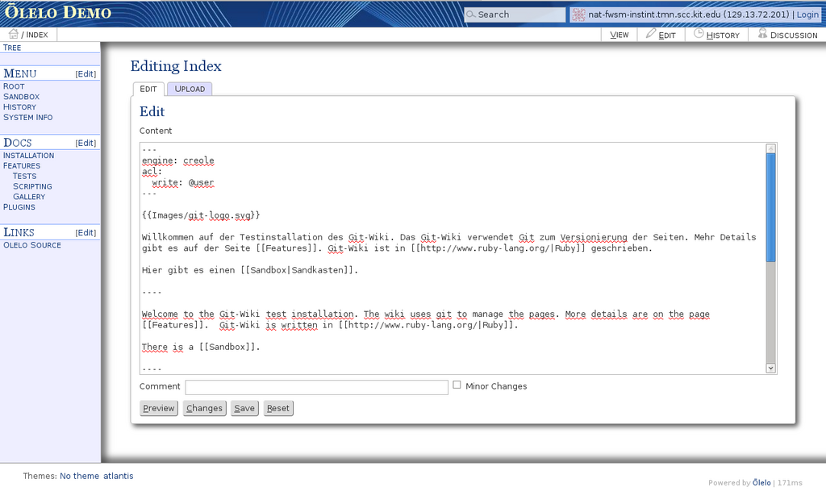Open the View page action
Image resolution: width=826 pixels, height=504 pixels.
point(619,35)
